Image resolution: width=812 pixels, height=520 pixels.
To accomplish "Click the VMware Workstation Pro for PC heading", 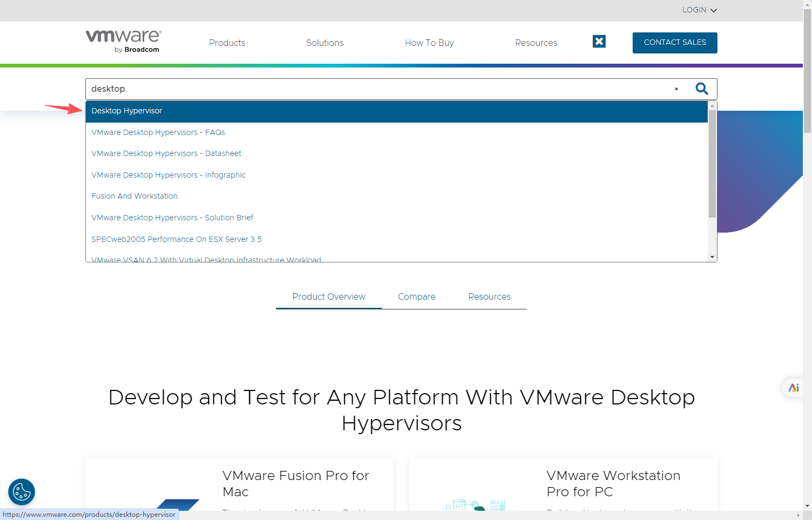I will point(613,483).
